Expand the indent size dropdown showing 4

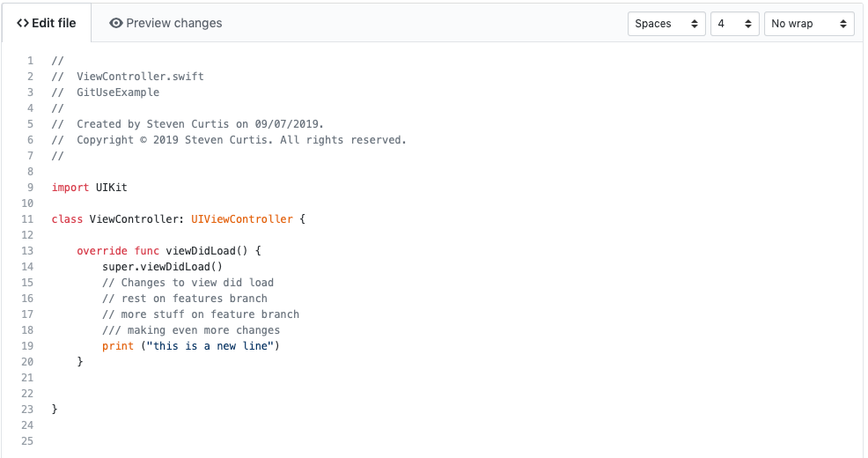click(734, 24)
